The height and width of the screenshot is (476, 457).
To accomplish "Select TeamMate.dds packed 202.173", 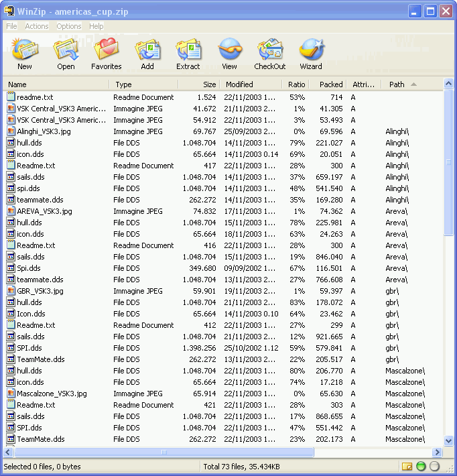I will pyautogui.click(x=41, y=439).
